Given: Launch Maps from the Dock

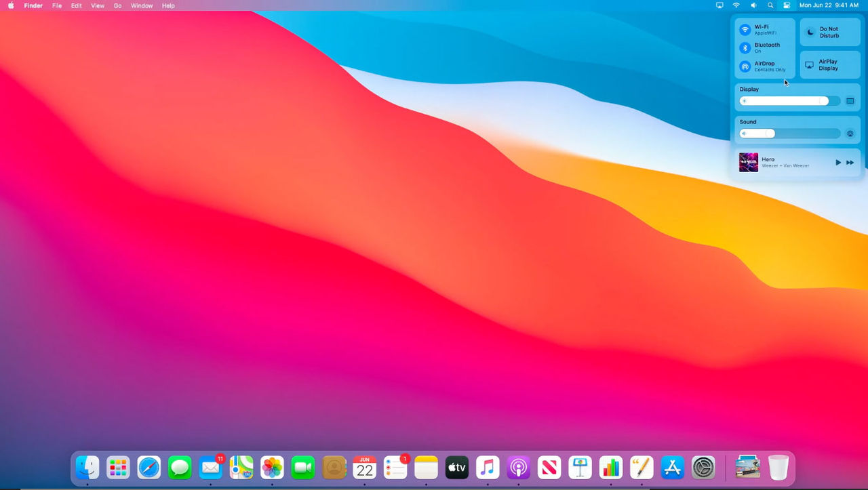Looking at the screenshot, I should coord(241,467).
